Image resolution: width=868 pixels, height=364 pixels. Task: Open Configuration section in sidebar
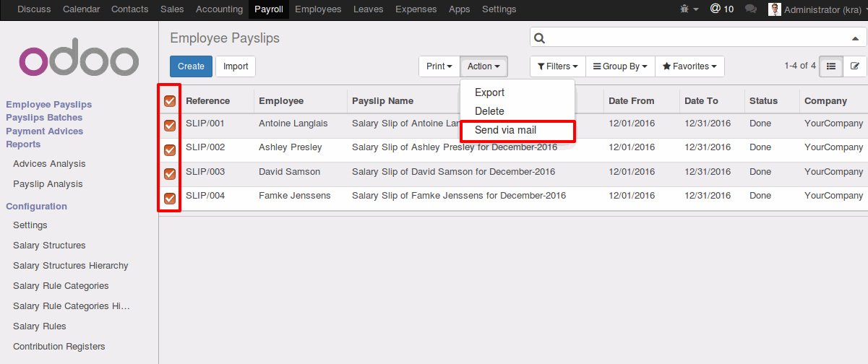36,206
